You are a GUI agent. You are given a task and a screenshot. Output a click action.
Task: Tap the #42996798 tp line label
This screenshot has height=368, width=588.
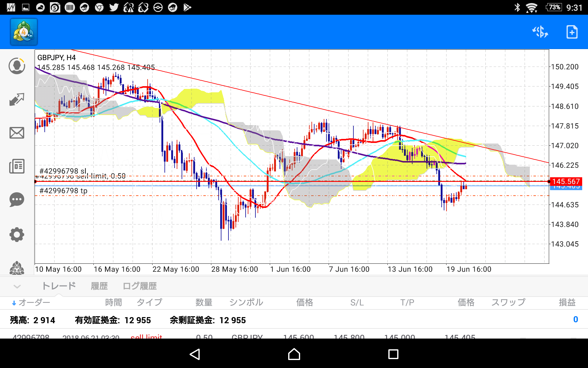click(x=63, y=191)
